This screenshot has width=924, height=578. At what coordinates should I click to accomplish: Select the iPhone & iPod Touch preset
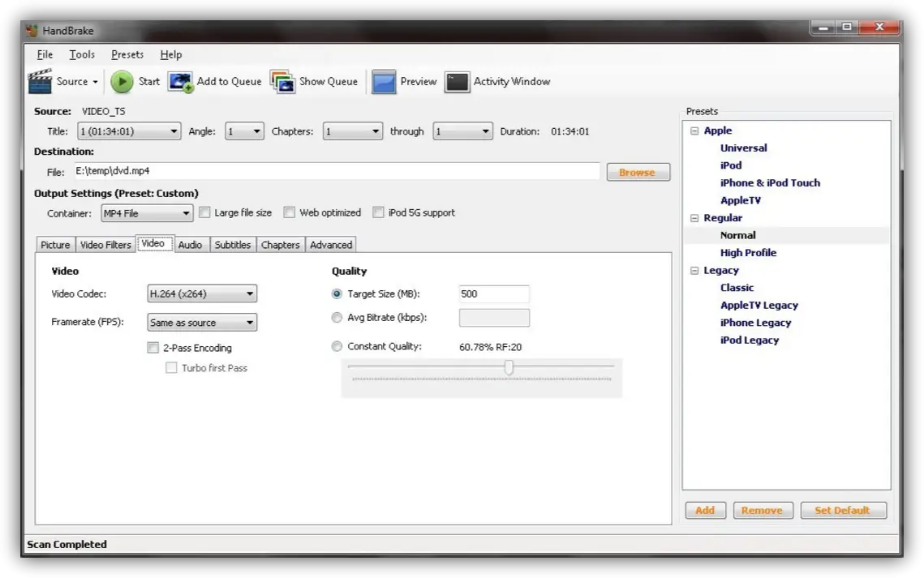coord(770,183)
